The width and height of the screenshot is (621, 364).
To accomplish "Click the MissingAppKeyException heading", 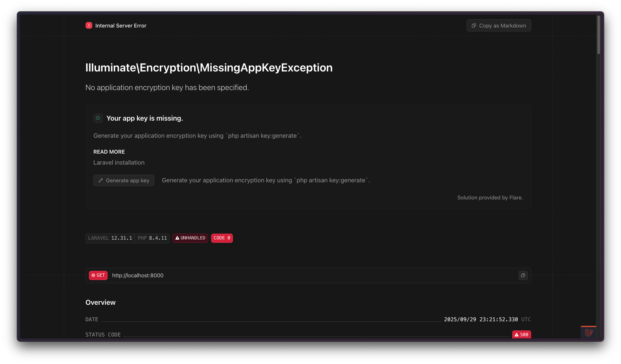I will click(209, 68).
